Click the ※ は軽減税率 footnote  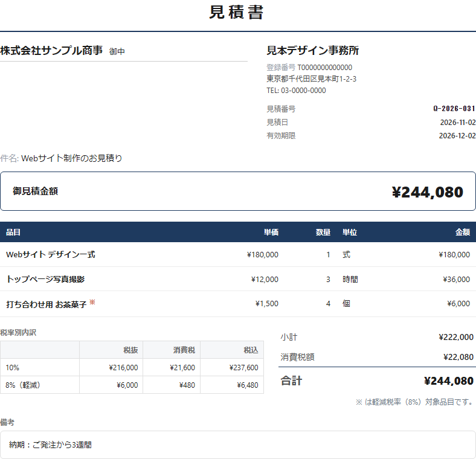click(414, 402)
